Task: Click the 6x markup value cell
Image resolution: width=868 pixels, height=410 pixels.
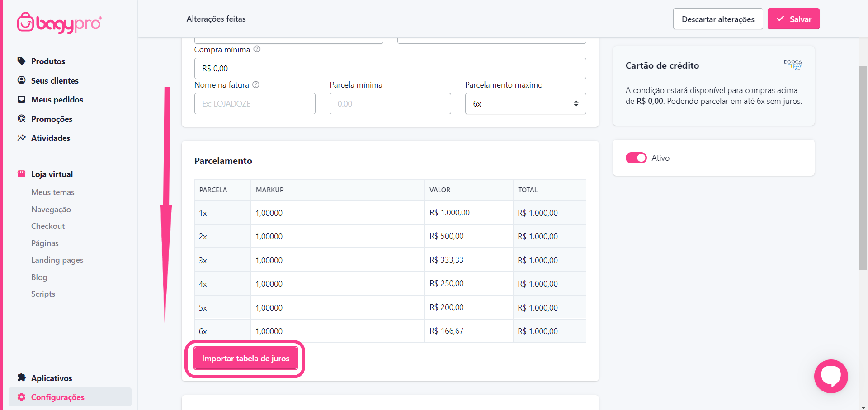Action: point(338,331)
